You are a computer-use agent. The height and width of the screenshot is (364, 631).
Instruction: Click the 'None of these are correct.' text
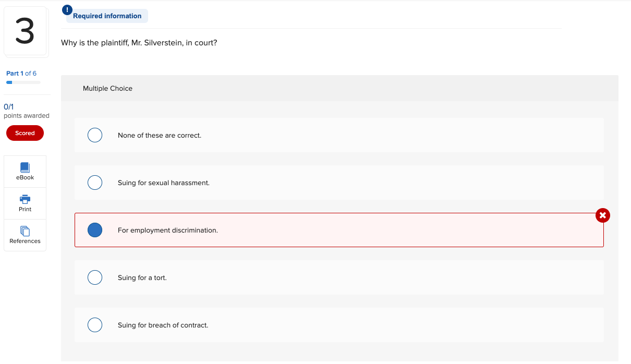click(160, 136)
